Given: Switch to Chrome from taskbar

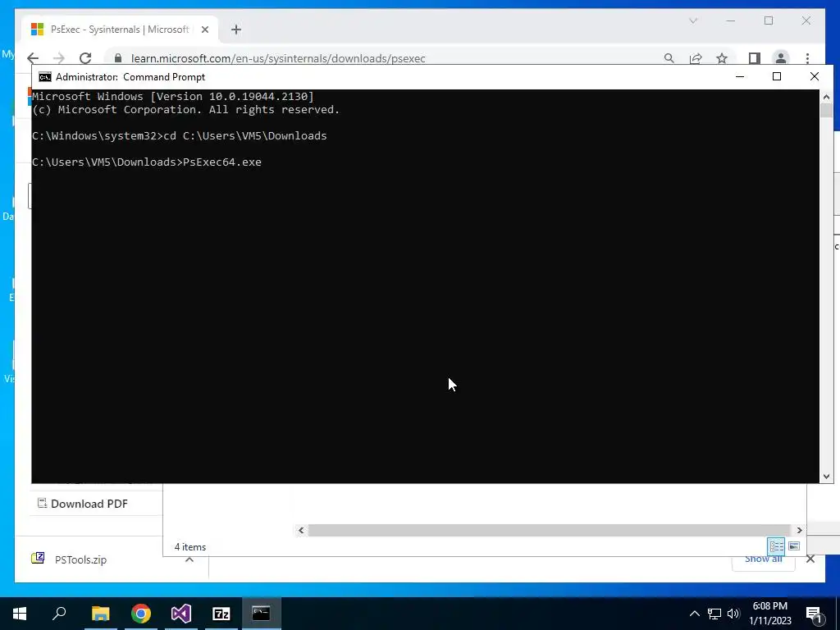Looking at the screenshot, I should click(x=141, y=614).
